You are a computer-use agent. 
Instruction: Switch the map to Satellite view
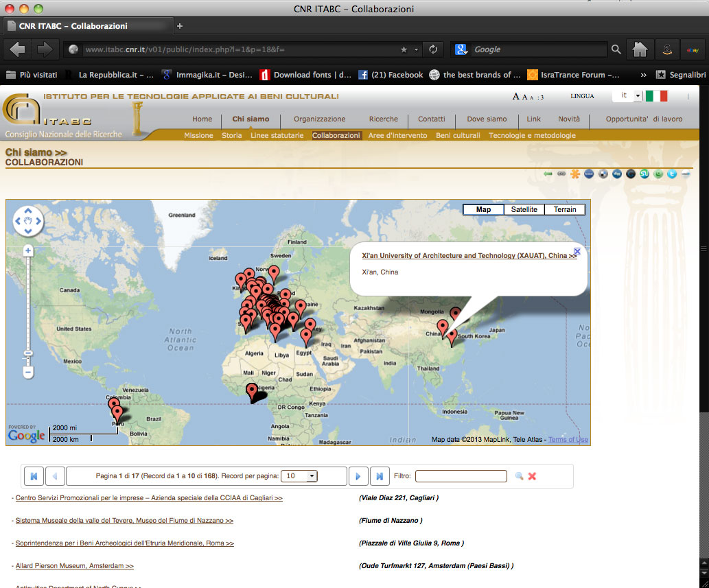coord(524,209)
